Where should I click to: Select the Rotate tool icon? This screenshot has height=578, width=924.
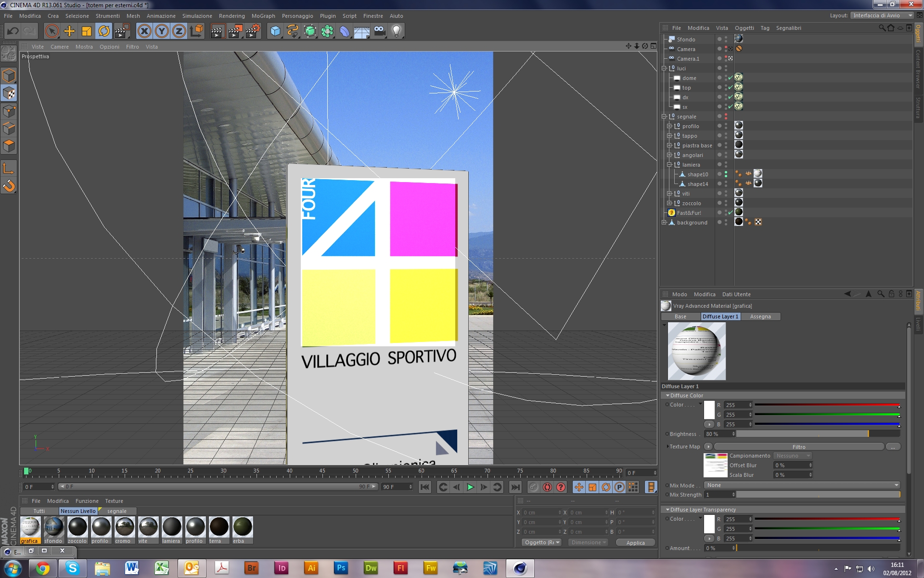pyautogui.click(x=104, y=31)
